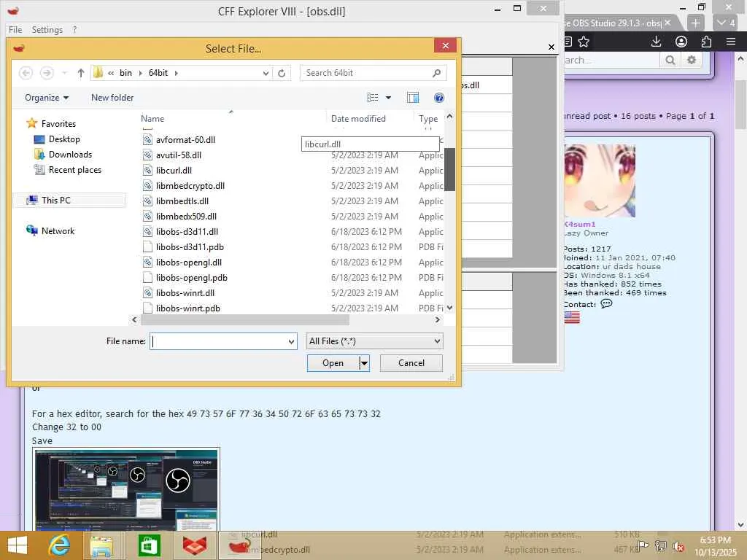Open the All Files (*.*) filter dropdown
The height and width of the screenshot is (560, 747).
(374, 341)
